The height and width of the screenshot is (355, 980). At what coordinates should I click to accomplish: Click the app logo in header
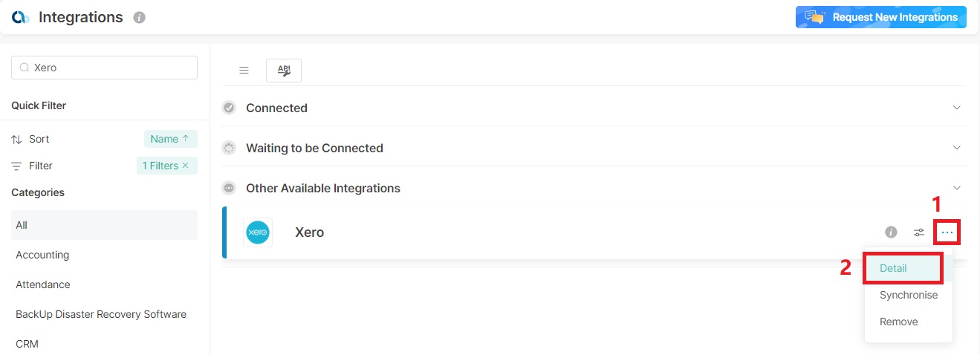[x=20, y=17]
